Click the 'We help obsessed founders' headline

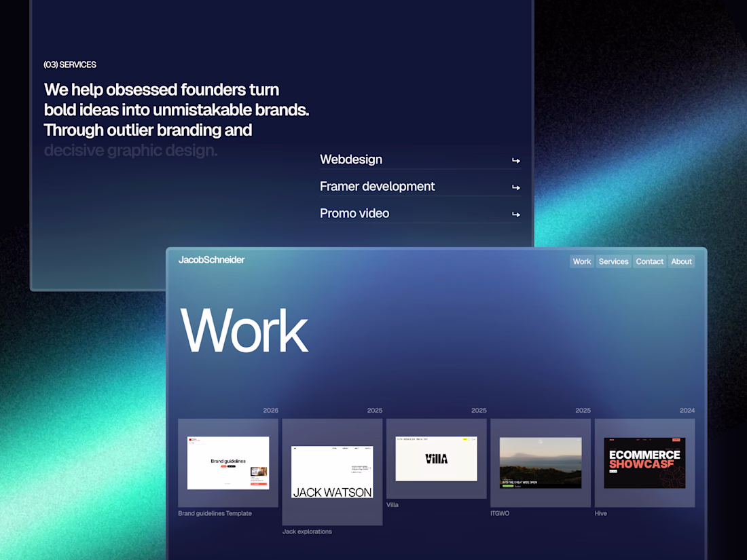(177, 119)
